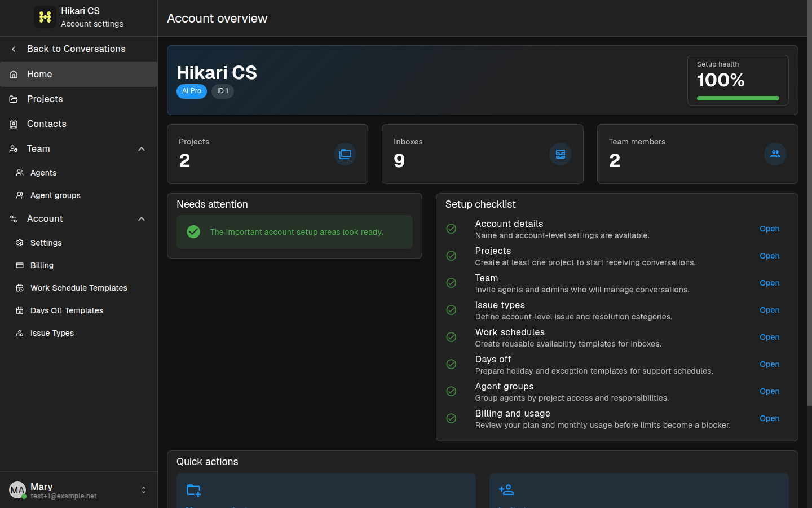
Task: Click the Agents icon in sidebar
Action: coord(20,173)
